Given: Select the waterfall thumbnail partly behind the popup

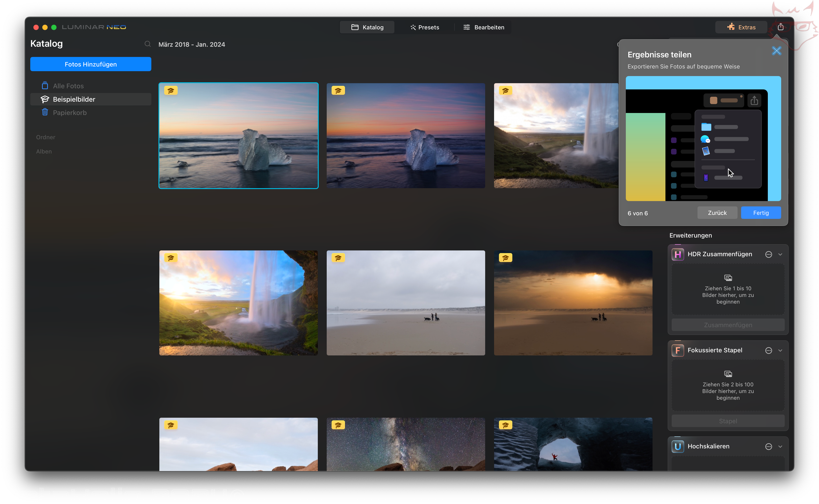Looking at the screenshot, I should coord(556,136).
